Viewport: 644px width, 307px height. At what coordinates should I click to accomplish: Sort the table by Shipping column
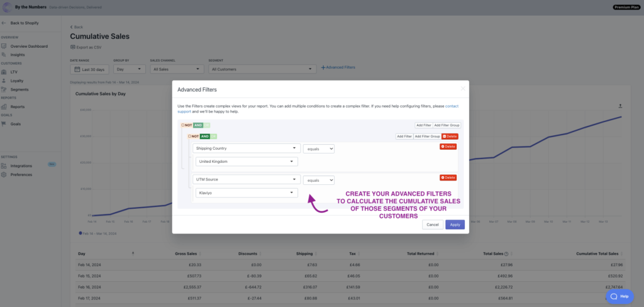(316, 254)
